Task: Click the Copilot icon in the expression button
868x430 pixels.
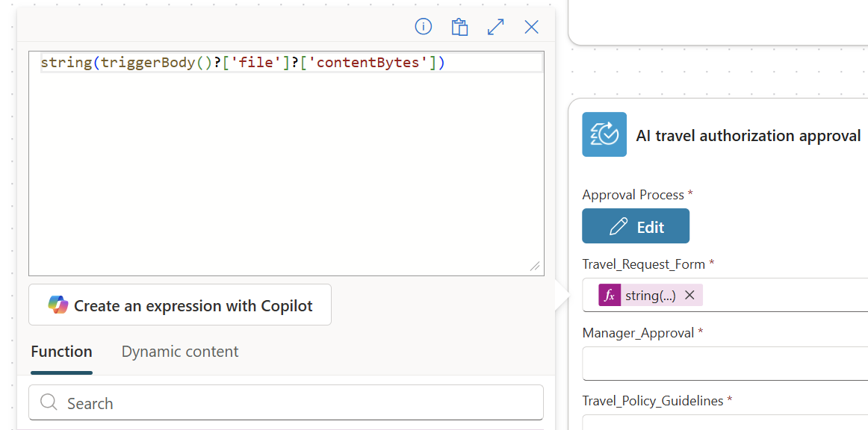Action: 55,304
